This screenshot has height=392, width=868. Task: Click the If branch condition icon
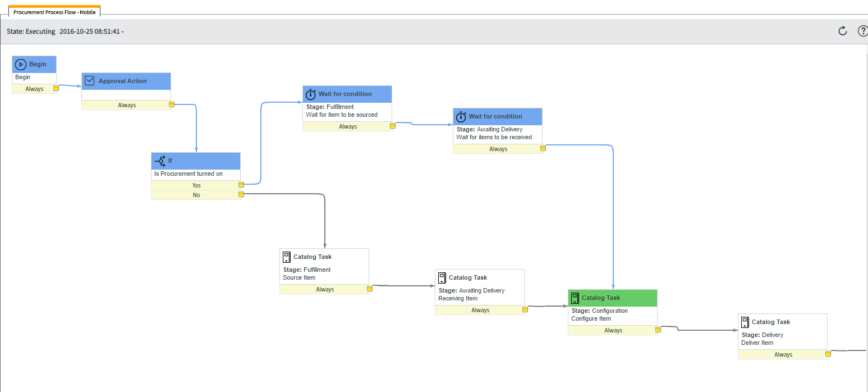159,161
